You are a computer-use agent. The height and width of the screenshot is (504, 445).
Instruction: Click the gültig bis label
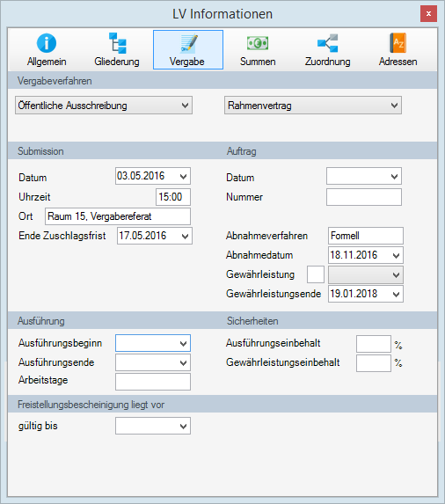tap(38, 426)
